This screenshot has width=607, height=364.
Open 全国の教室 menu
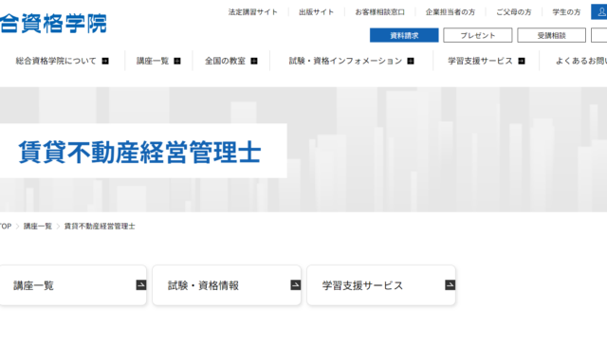[x=225, y=61]
